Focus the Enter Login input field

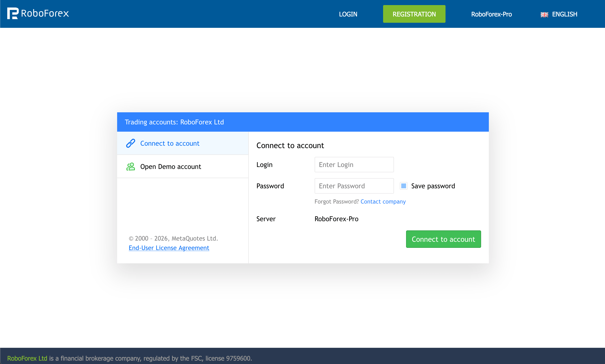click(354, 165)
